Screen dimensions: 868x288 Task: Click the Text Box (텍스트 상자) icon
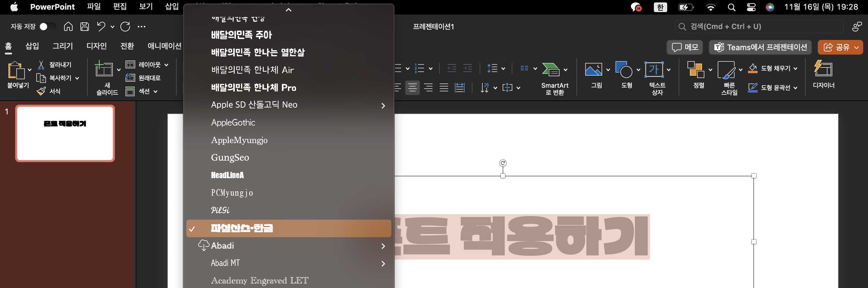point(654,70)
